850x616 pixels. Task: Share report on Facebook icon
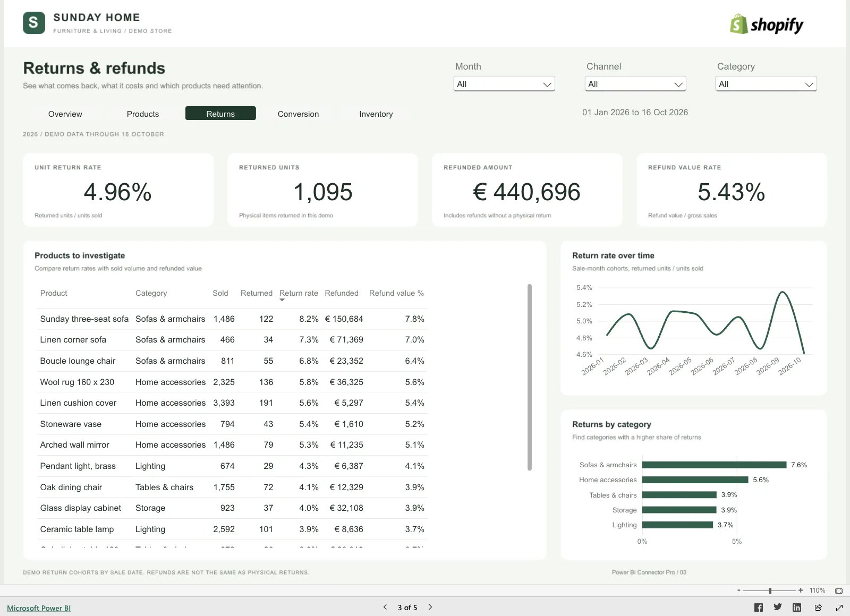759,608
